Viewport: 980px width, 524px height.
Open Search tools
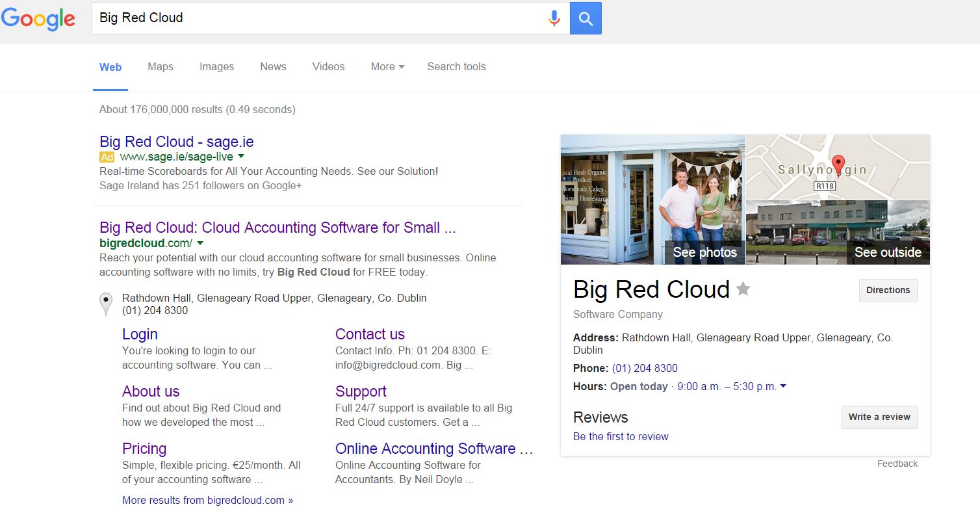pos(456,66)
